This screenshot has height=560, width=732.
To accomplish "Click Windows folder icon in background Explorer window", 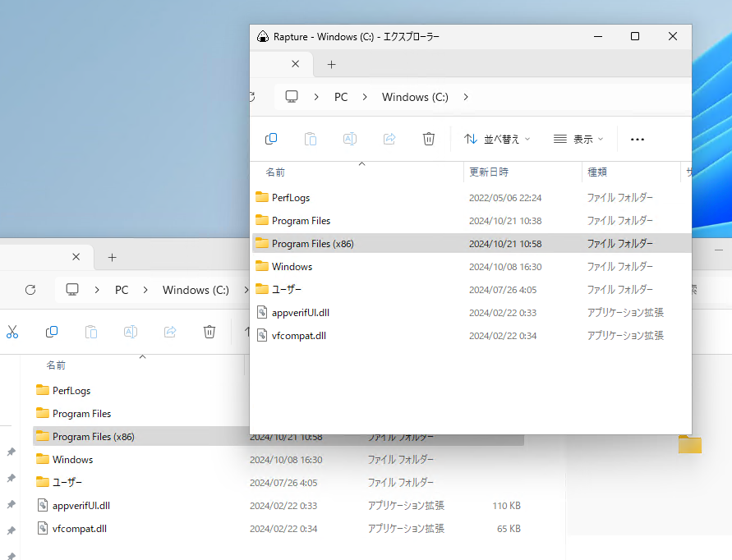I will [x=43, y=459].
